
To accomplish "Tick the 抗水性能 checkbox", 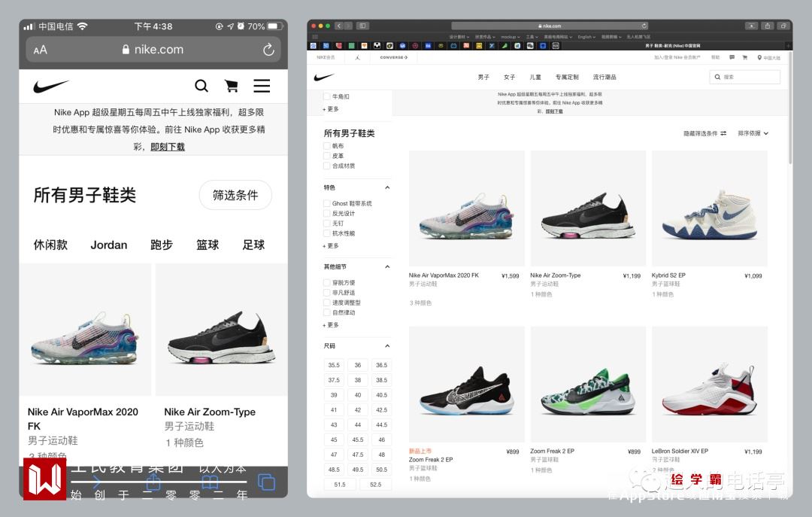I will pyautogui.click(x=327, y=233).
